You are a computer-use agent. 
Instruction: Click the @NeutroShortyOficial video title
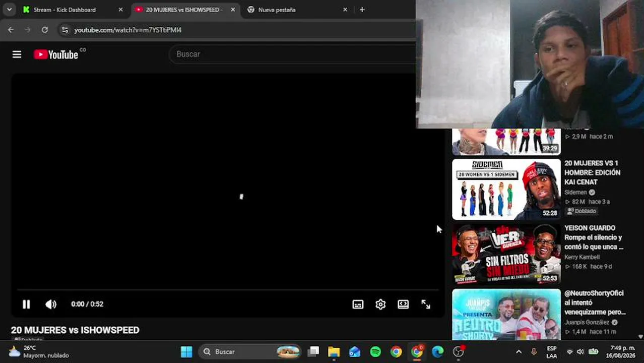[x=595, y=302]
